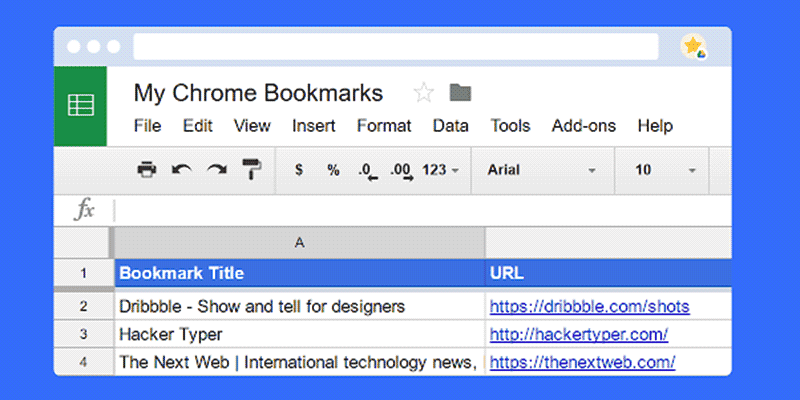The width and height of the screenshot is (800, 400).
Task: Rename the My Chrome Bookmarks title
Action: click(258, 93)
